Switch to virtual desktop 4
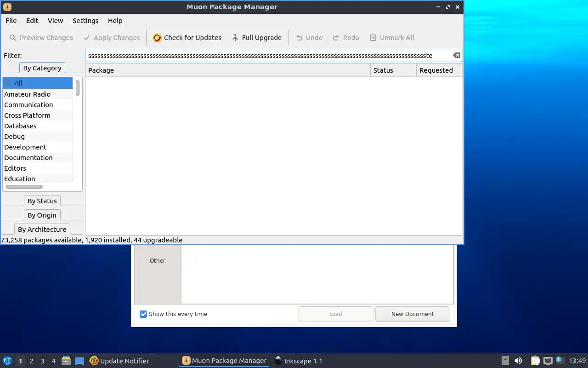Screen dimensions: 588x368 [x=53, y=361]
